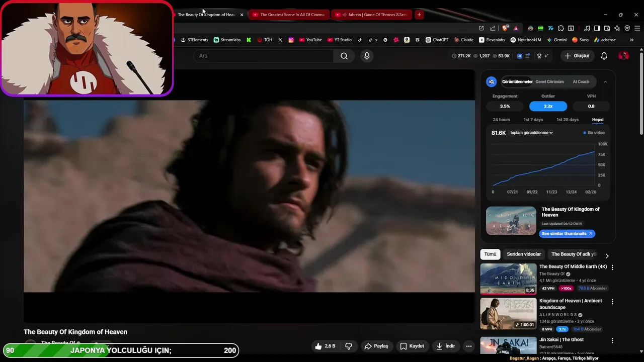Image resolution: width=644 pixels, height=362 pixels.
Task: Open a new browser tab with the plus button
Action: [x=419, y=15]
